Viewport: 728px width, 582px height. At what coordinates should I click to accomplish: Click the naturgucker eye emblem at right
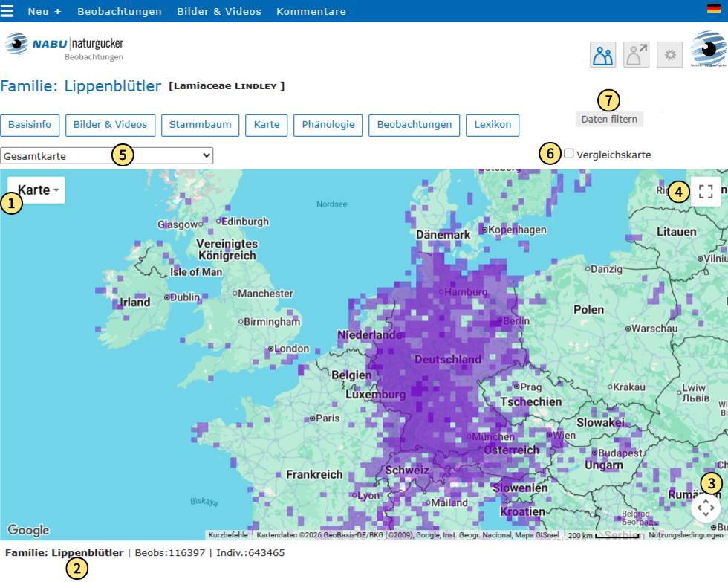coord(709,49)
